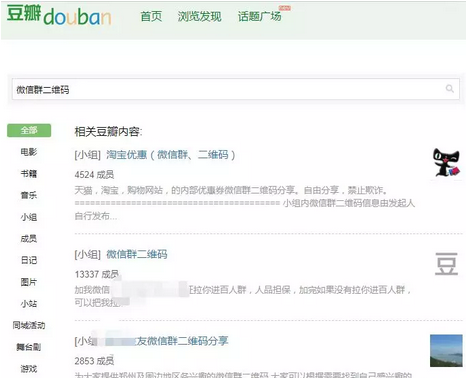Filter results by 游戏

[x=29, y=369]
